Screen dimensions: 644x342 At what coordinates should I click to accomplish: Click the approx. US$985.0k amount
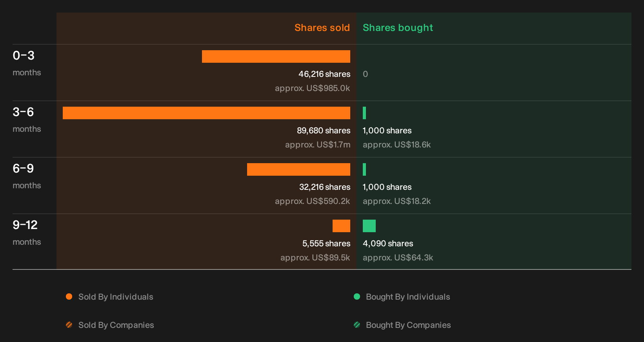click(x=312, y=88)
